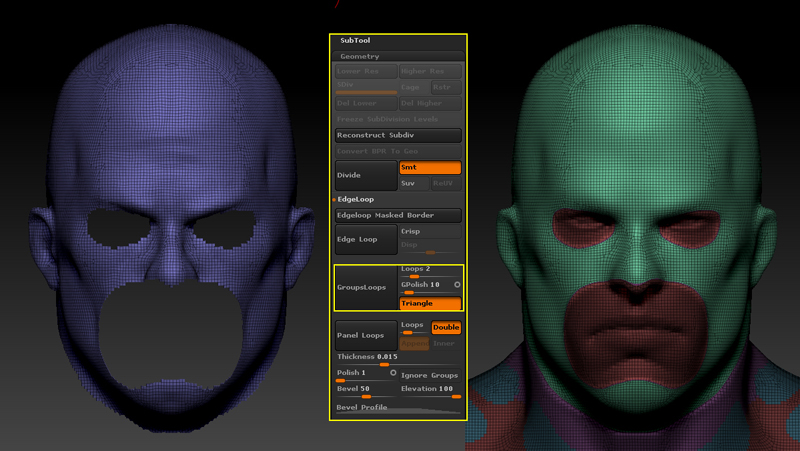800x451 pixels.
Task: Click the GroupsLoops button
Action: [366, 288]
